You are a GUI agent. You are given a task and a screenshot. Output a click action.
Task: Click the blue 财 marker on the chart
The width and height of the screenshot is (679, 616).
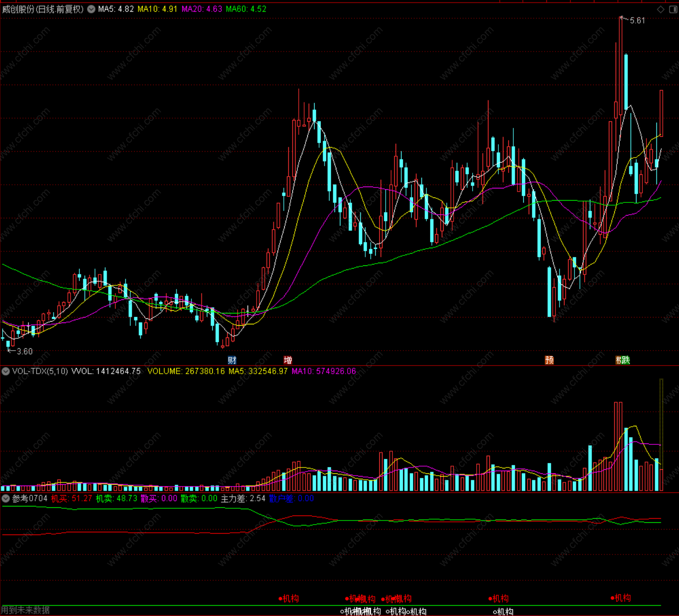pos(232,360)
